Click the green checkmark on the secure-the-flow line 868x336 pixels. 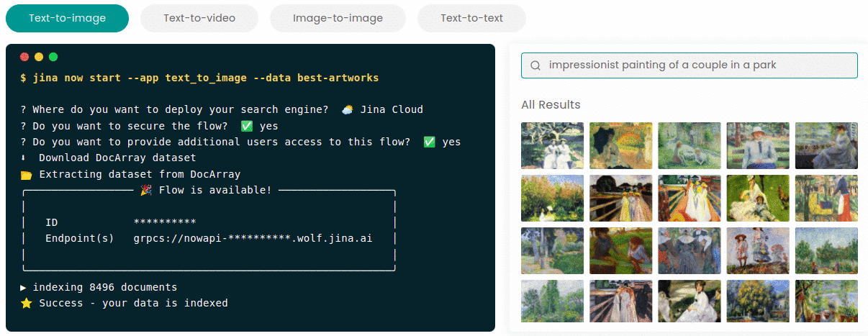(247, 126)
